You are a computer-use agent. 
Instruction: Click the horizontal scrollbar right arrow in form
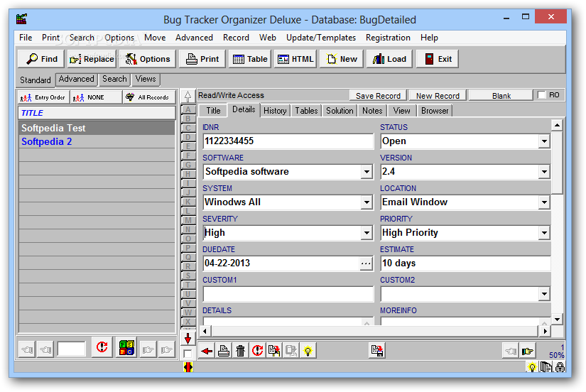545,331
